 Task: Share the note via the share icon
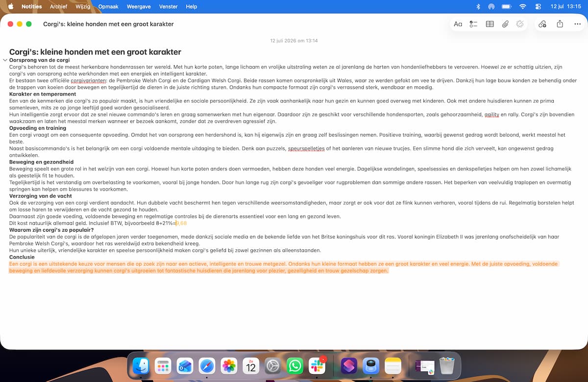click(x=560, y=24)
